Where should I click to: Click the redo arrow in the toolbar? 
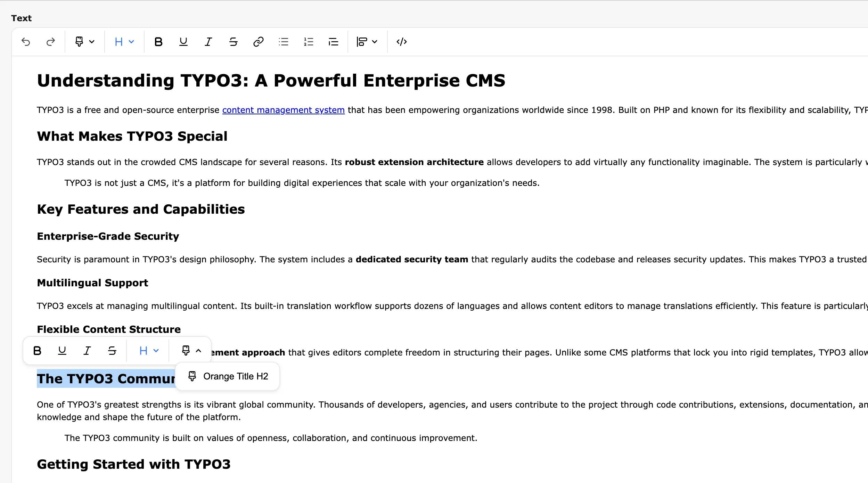51,42
